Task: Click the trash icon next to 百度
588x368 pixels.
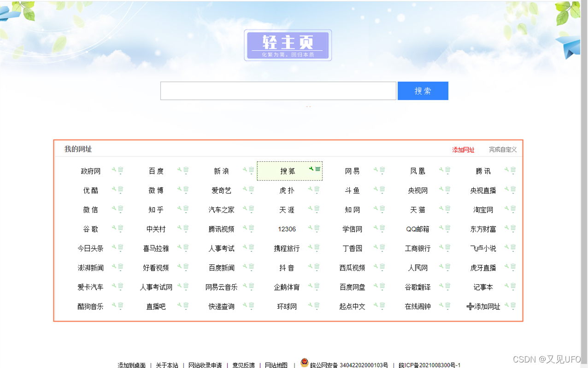Action: [x=186, y=170]
